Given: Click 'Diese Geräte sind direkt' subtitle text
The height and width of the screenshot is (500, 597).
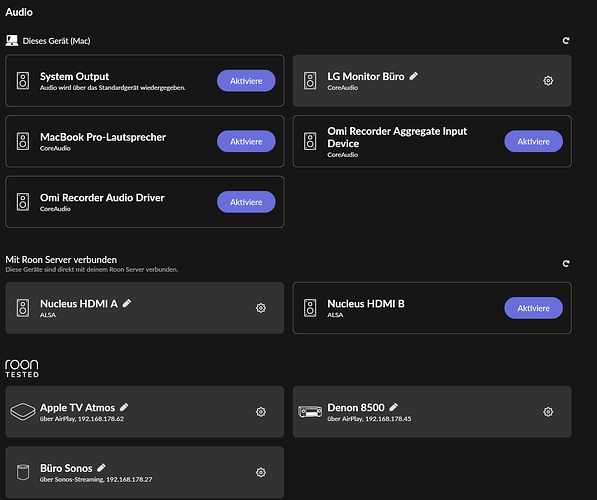Looking at the screenshot, I should click(91, 270).
